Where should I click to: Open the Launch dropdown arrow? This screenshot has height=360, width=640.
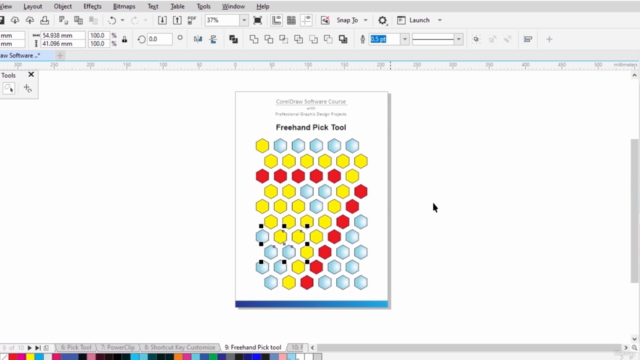click(440, 20)
